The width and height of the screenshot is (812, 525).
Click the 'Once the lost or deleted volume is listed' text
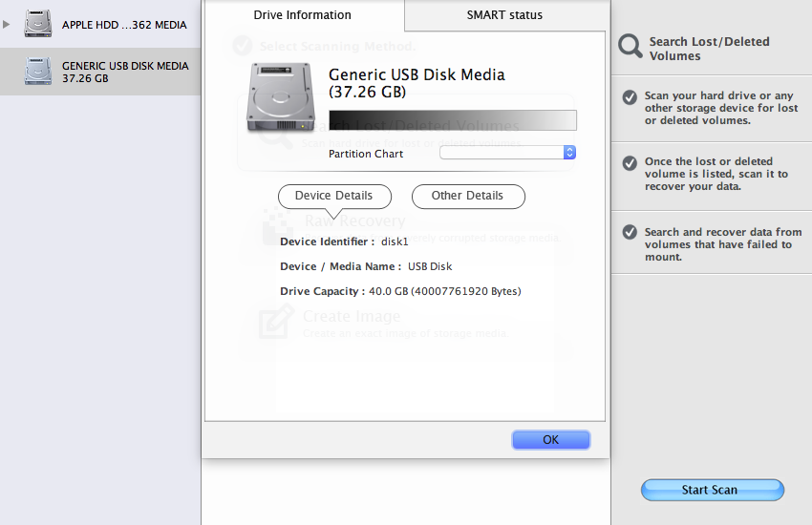tap(716, 174)
